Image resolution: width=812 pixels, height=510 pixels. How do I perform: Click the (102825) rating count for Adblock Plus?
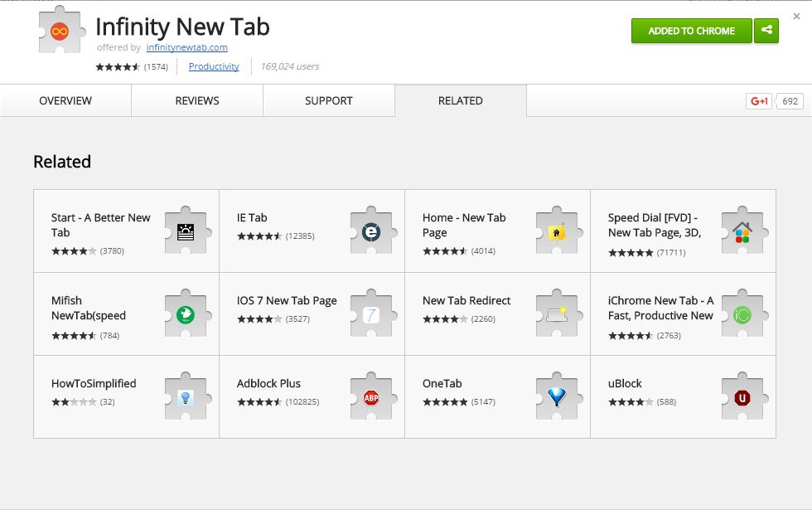coord(302,401)
